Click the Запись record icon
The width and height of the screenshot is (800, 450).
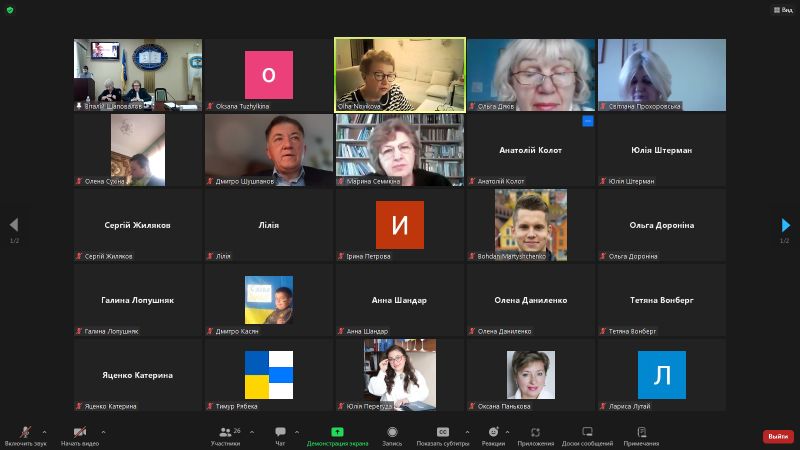tap(392, 435)
